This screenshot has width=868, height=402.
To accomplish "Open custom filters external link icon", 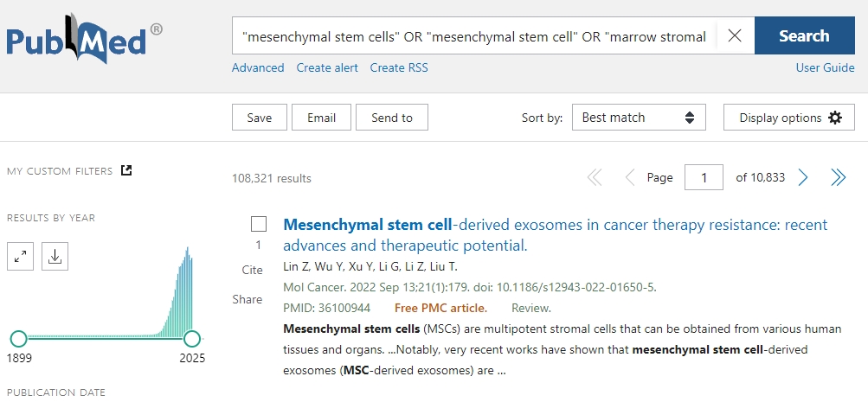I will tap(126, 170).
